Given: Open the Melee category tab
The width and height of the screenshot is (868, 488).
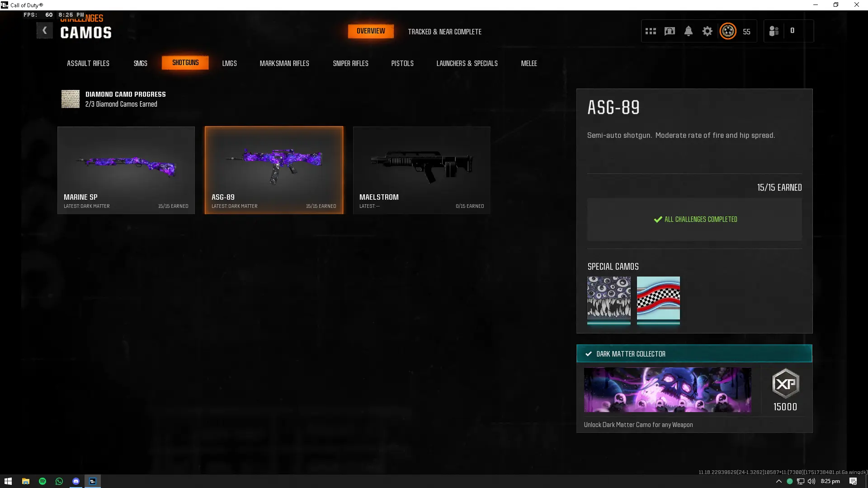Looking at the screenshot, I should 529,63.
